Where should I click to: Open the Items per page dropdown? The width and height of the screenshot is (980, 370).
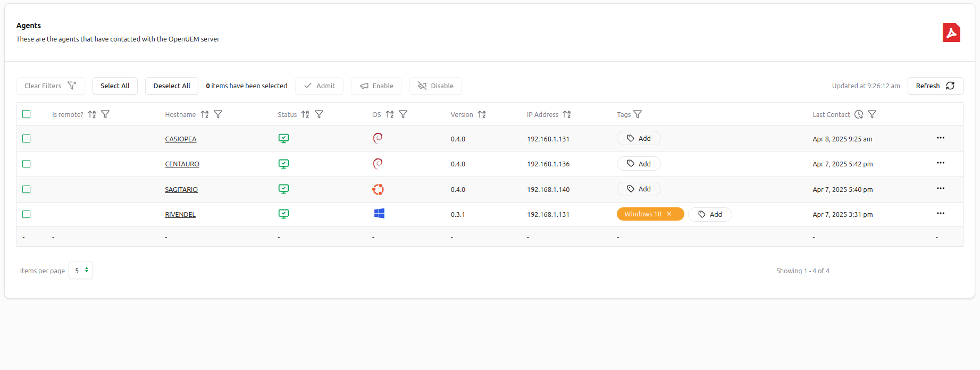coord(81,271)
